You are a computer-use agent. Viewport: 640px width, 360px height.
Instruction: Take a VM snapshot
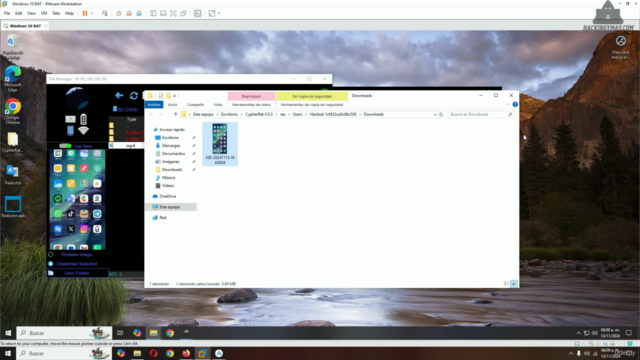click(119, 13)
